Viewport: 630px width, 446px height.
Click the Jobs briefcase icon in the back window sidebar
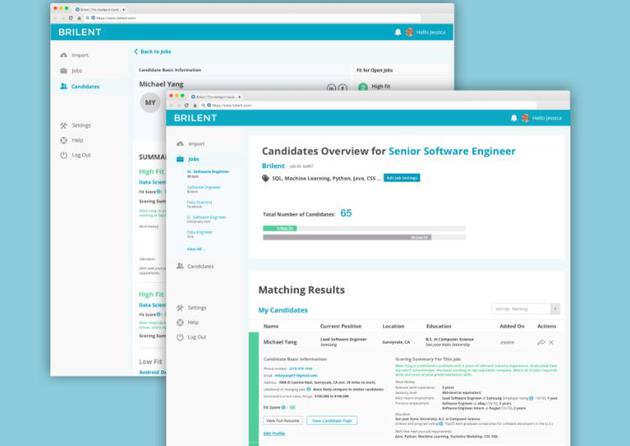point(63,71)
